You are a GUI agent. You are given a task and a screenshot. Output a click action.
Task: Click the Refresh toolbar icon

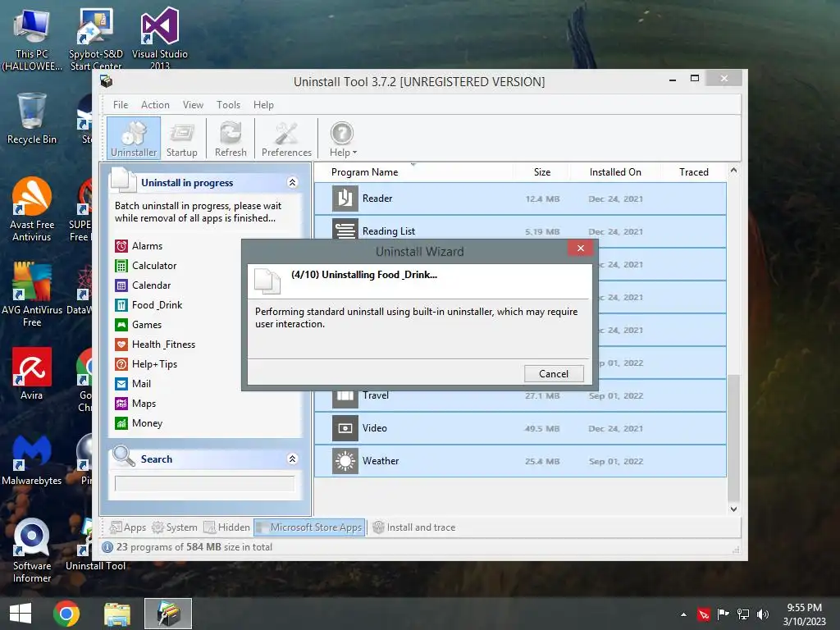pos(231,138)
